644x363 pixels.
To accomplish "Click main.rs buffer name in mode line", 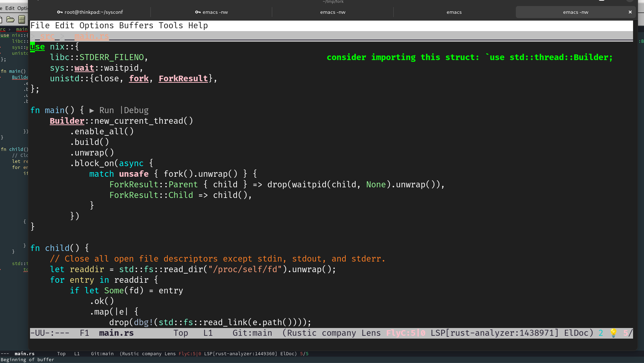I will pyautogui.click(x=117, y=333).
